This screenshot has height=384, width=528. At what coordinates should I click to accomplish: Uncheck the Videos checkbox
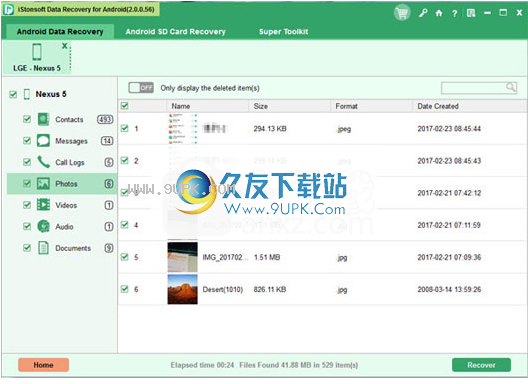pos(27,205)
